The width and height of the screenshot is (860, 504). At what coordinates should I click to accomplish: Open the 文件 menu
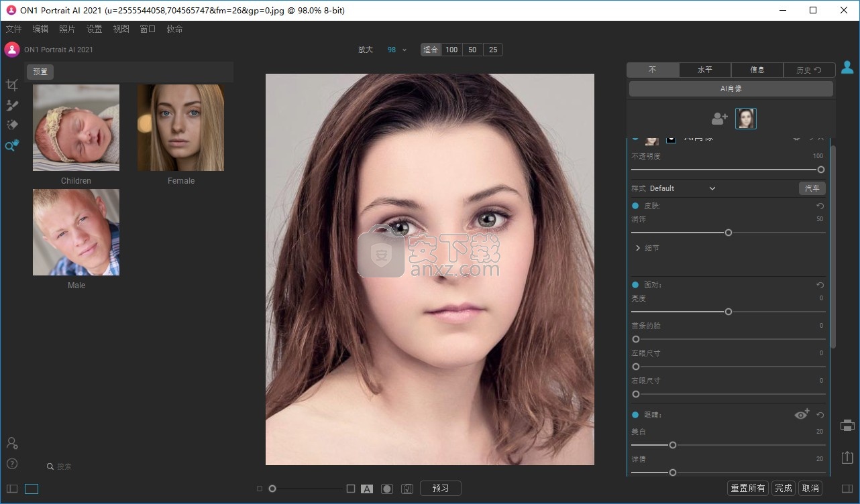[x=13, y=29]
